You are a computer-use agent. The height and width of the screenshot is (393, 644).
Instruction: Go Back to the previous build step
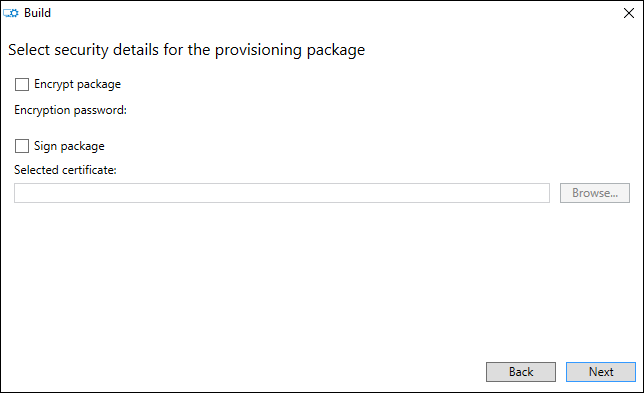tap(521, 372)
